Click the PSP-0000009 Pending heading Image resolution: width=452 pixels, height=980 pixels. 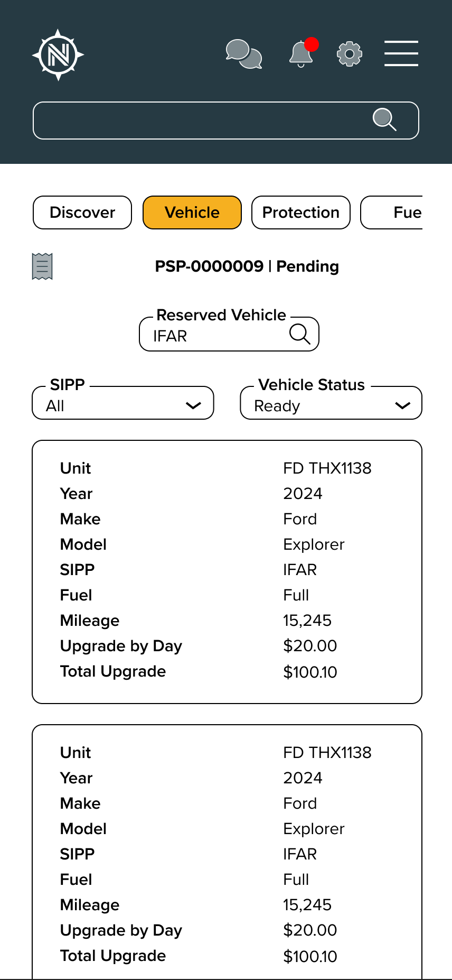247,266
